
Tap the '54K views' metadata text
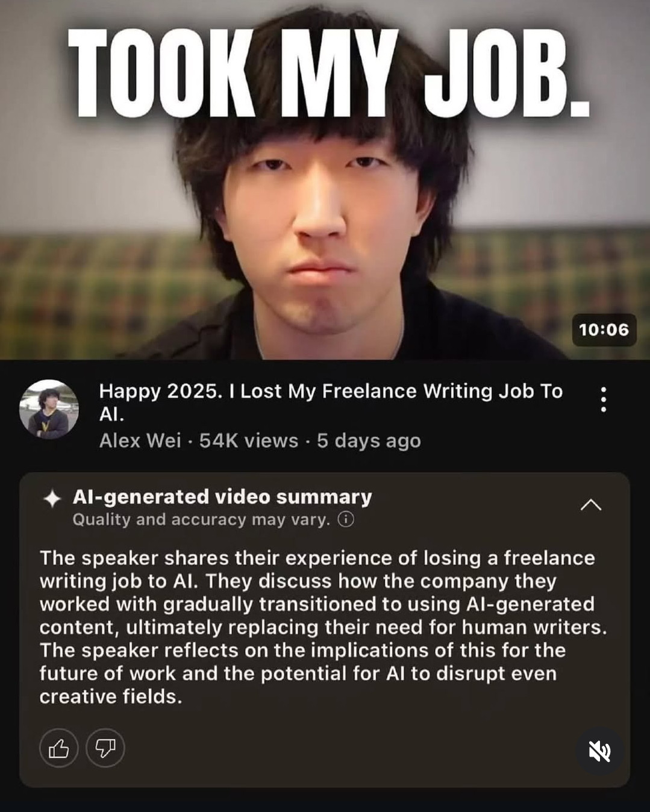(x=249, y=440)
